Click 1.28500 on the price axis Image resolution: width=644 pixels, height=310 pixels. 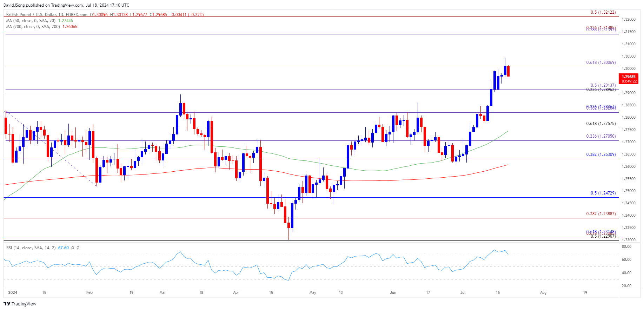[629, 105]
